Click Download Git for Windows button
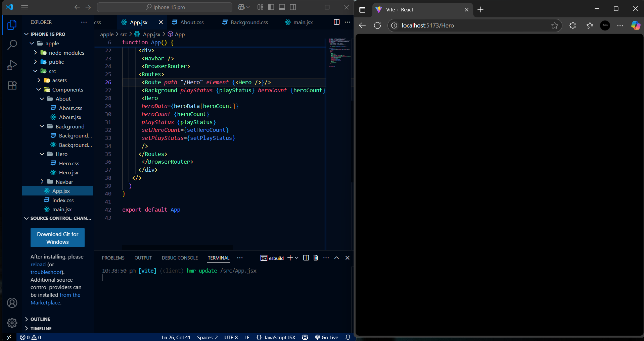 (57, 238)
